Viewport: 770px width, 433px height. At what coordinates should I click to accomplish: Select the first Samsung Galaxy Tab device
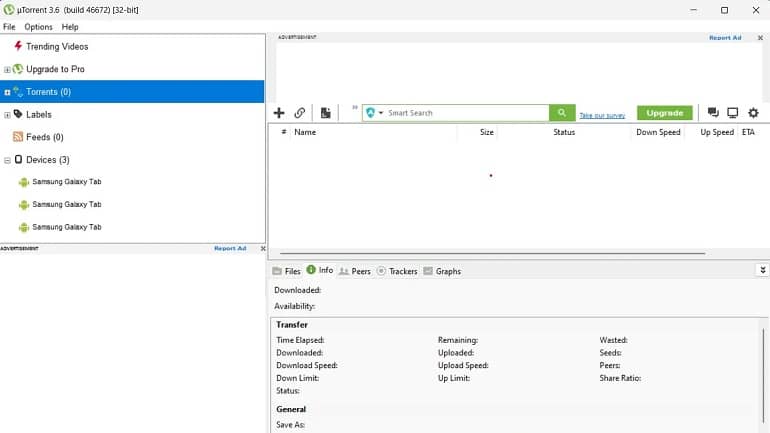[67, 182]
